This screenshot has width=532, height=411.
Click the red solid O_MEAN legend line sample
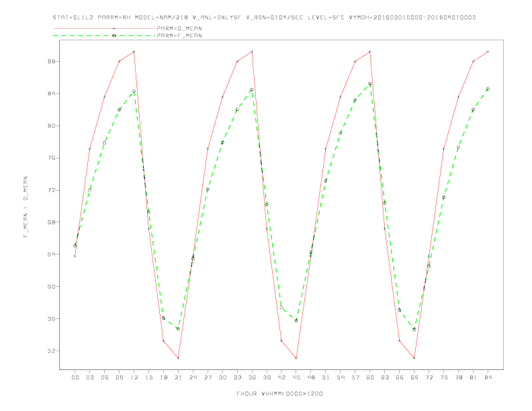coord(104,28)
